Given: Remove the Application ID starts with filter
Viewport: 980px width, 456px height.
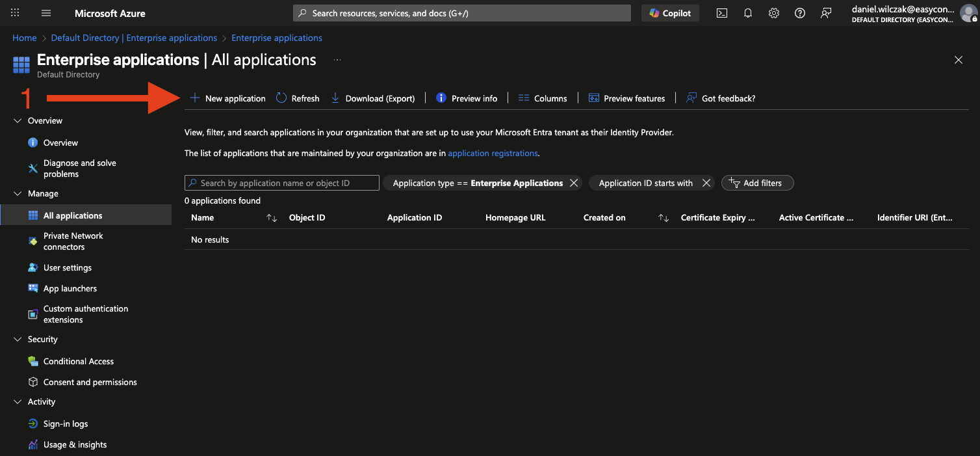Looking at the screenshot, I should coord(706,183).
